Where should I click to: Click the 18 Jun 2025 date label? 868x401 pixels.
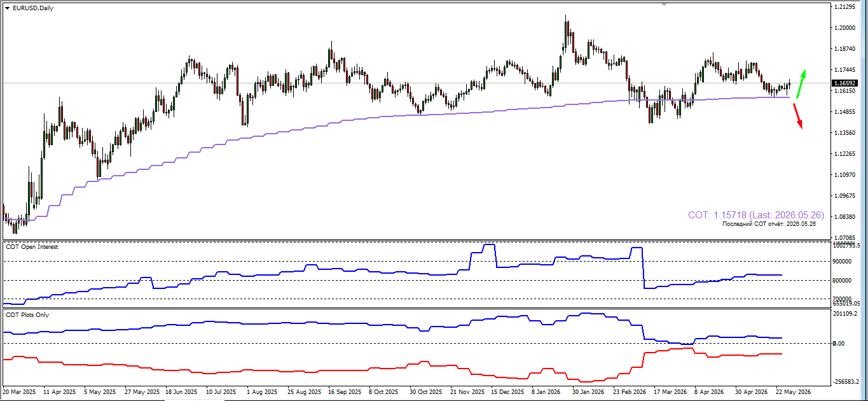pyautogui.click(x=183, y=392)
